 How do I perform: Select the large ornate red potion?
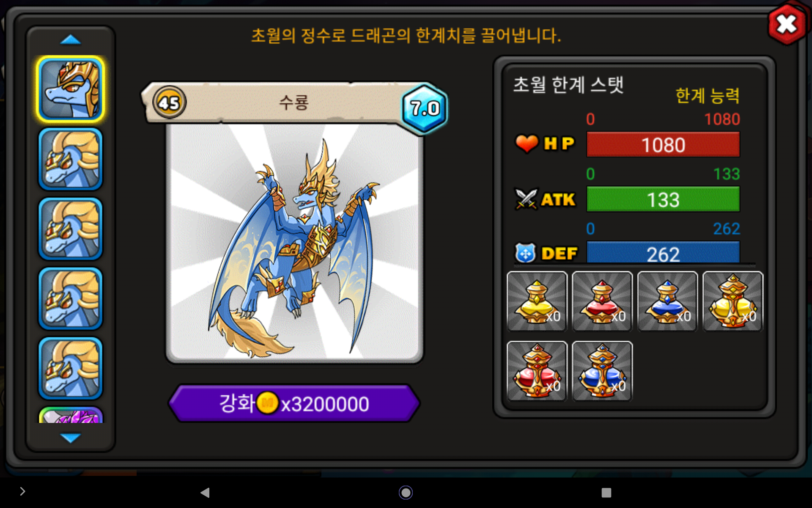537,371
